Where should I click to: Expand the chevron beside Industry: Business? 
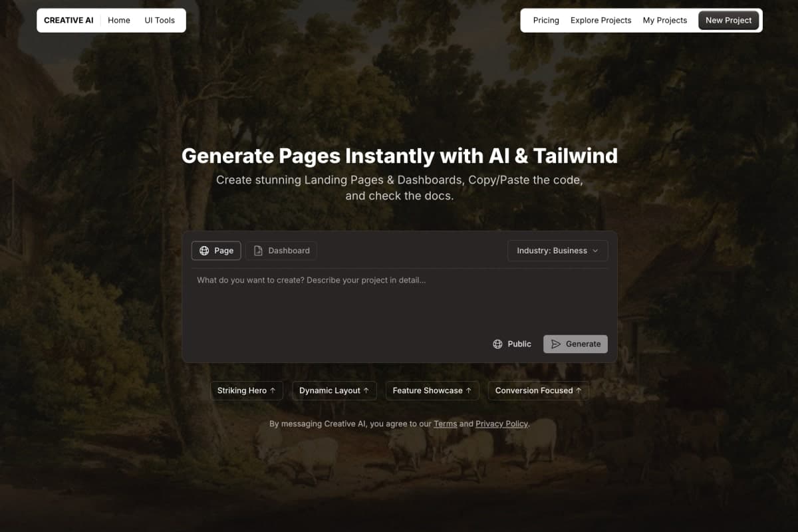[x=595, y=251]
